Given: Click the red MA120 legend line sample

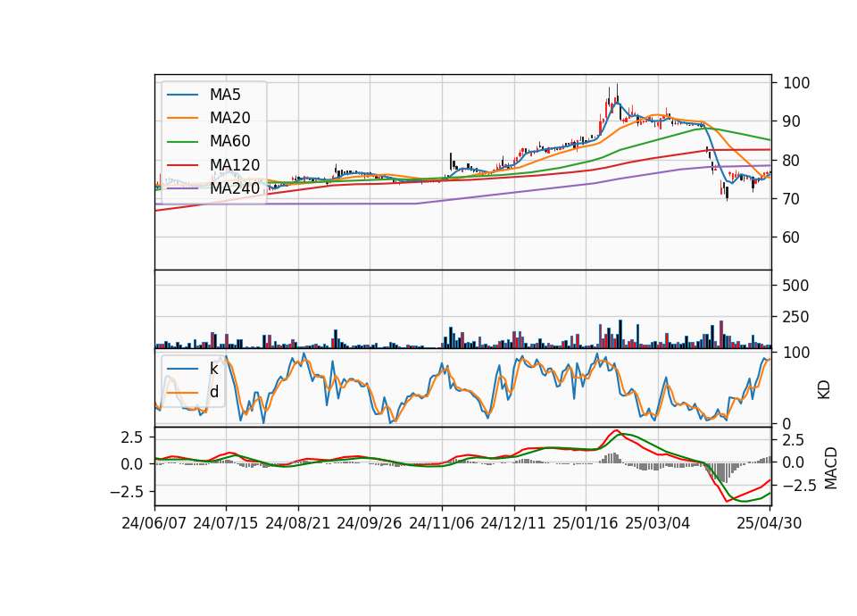Looking at the screenshot, I should coord(182,165).
